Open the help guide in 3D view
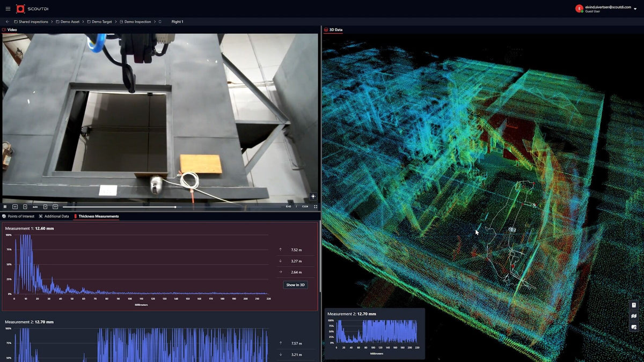Screen dimensions: 644x362 tap(634, 305)
